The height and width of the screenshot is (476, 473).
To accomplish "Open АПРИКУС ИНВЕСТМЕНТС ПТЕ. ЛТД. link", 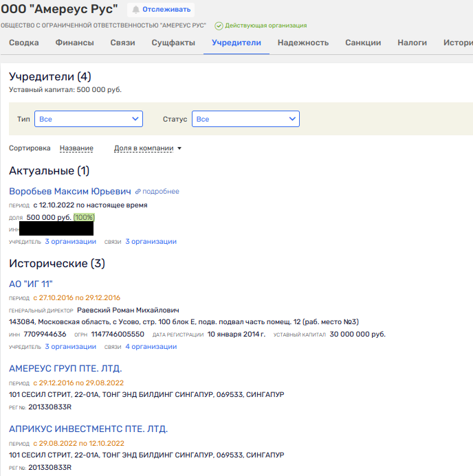I will 88,429.
